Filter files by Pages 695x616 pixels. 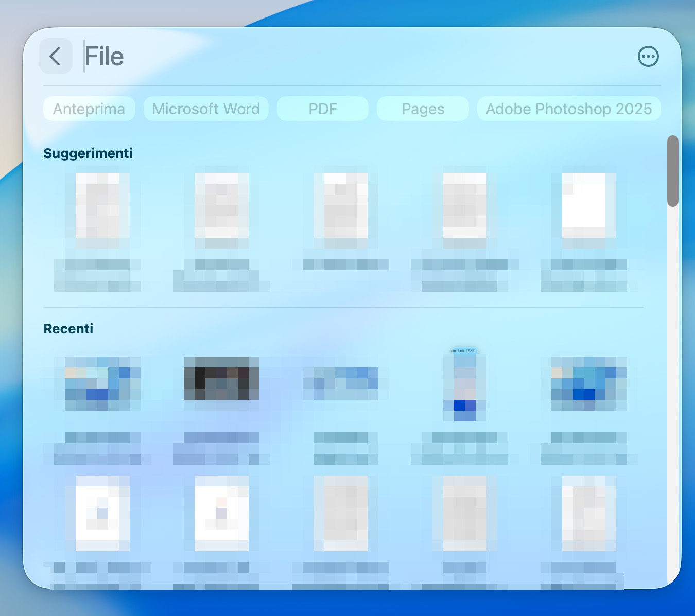(x=423, y=109)
